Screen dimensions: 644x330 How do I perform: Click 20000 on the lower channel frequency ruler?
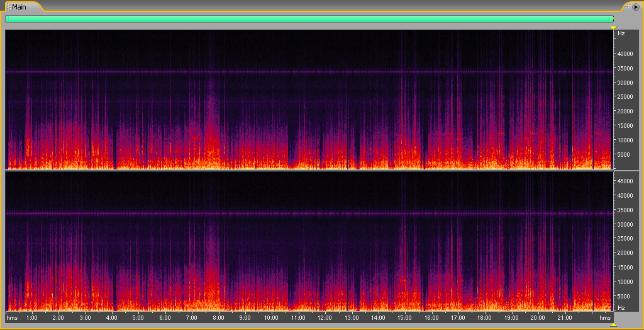tap(625, 253)
